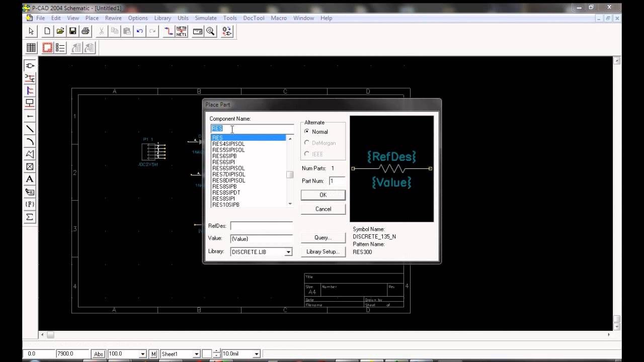Open the Library dropdown DISCRETE.LIB

pyautogui.click(x=288, y=252)
